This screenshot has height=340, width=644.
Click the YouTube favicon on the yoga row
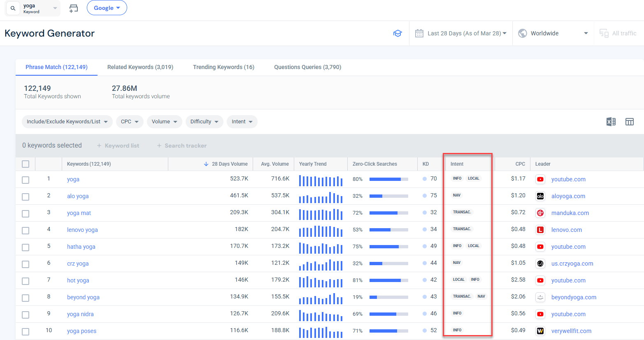point(540,179)
